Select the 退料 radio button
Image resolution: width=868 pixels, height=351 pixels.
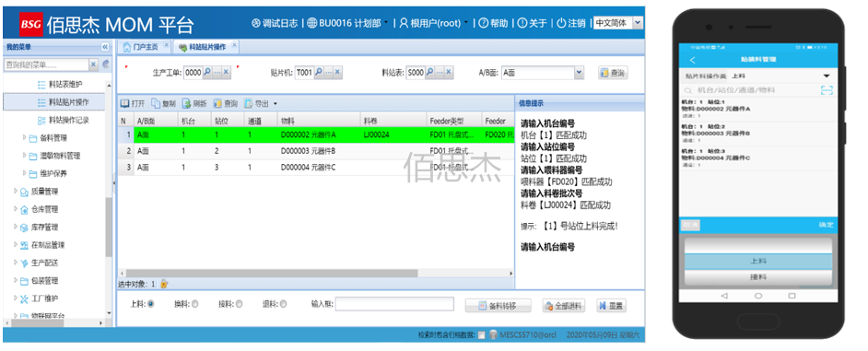click(x=284, y=304)
